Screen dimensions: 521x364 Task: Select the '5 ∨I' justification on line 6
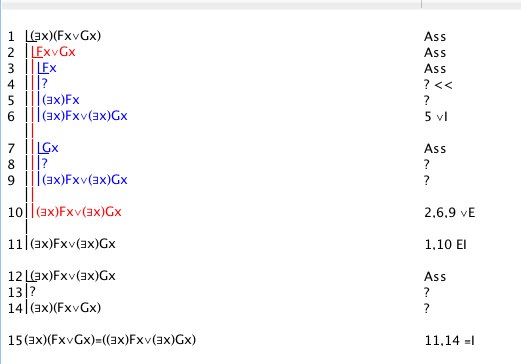coord(436,116)
